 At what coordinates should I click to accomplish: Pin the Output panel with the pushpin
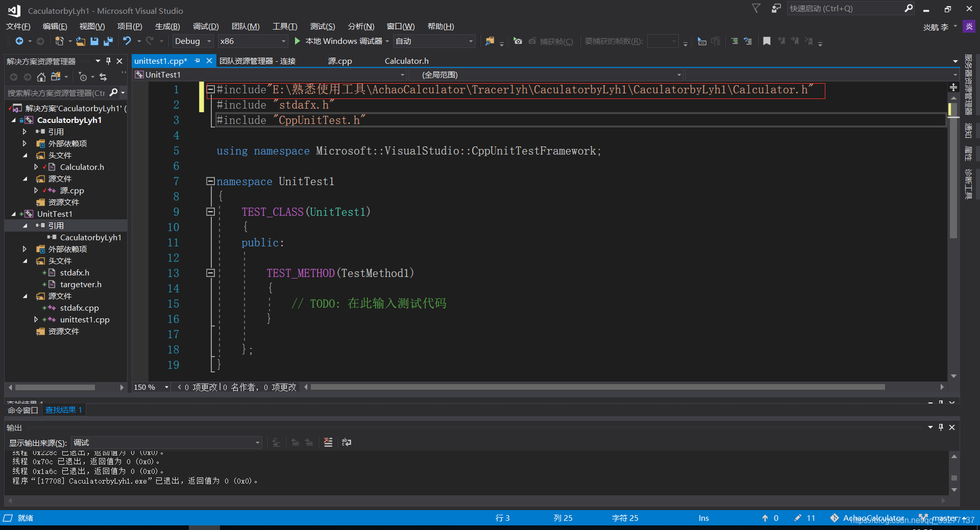(941, 427)
